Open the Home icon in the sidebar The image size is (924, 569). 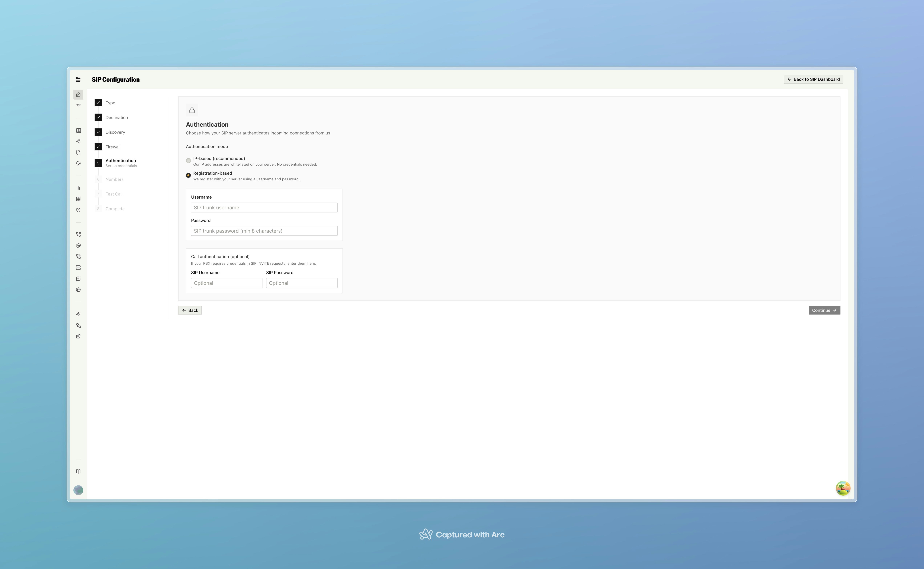[78, 94]
